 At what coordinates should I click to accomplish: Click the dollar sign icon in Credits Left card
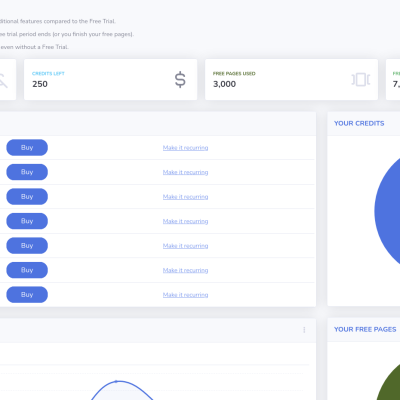pos(180,80)
